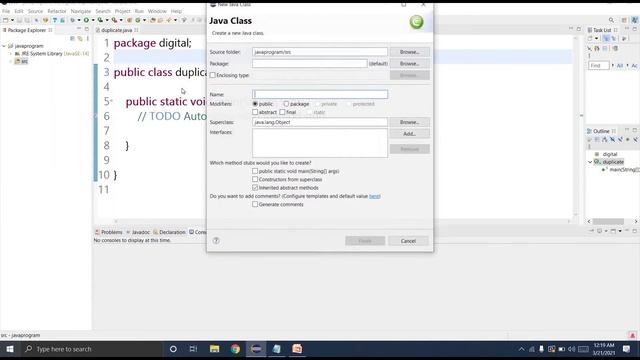Switch to the Javadoc tab

point(138,232)
